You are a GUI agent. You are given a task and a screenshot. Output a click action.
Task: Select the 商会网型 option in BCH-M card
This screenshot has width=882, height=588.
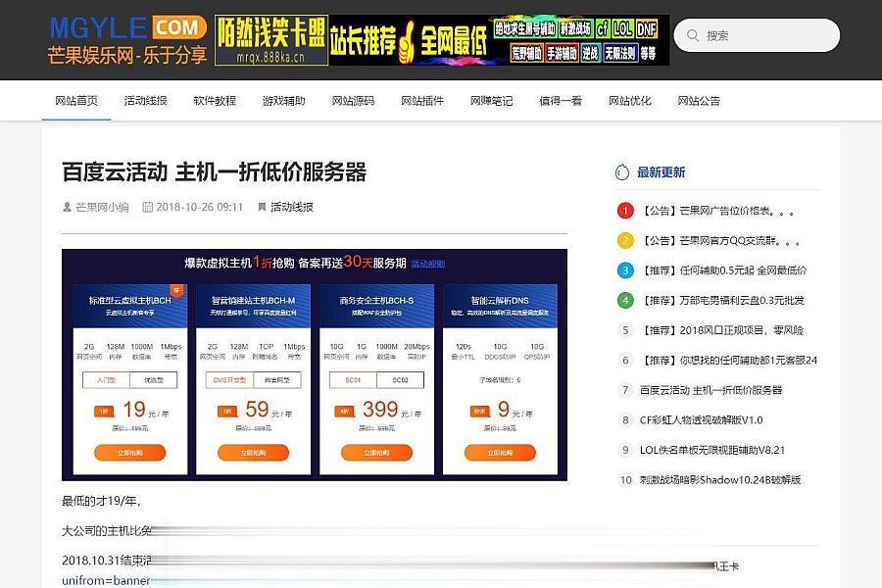click(276, 380)
